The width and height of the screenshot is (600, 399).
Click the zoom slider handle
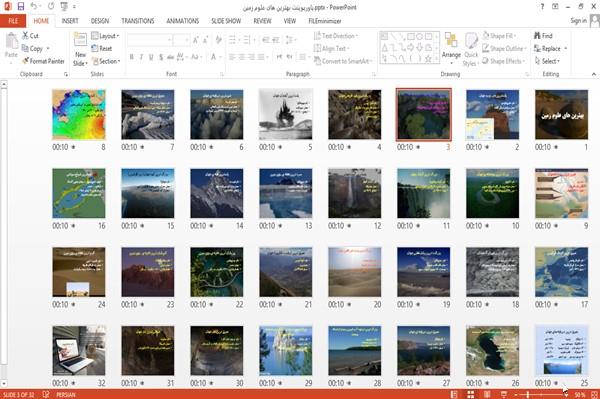(528, 394)
